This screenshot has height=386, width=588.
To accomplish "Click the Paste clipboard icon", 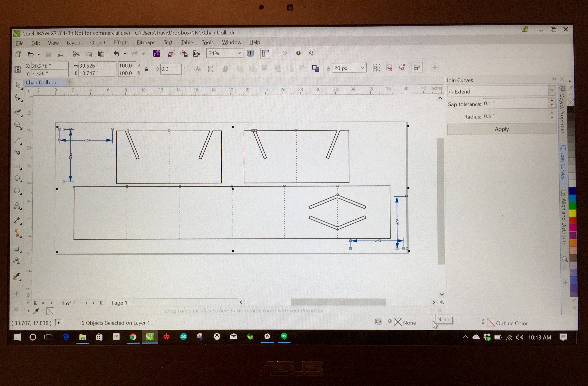I will [x=101, y=54].
